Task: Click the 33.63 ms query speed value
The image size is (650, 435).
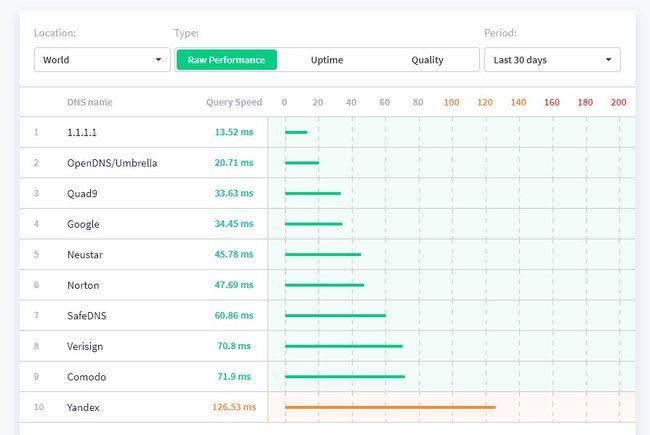Action: click(x=234, y=193)
